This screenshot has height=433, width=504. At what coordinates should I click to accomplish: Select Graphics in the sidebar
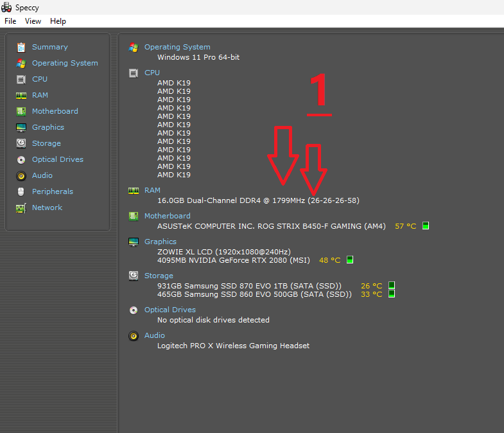click(48, 127)
